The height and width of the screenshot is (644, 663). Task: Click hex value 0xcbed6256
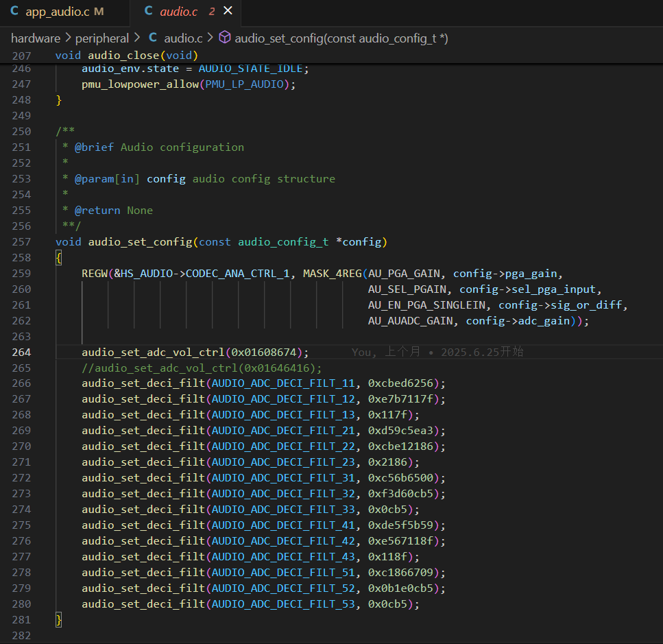(401, 383)
